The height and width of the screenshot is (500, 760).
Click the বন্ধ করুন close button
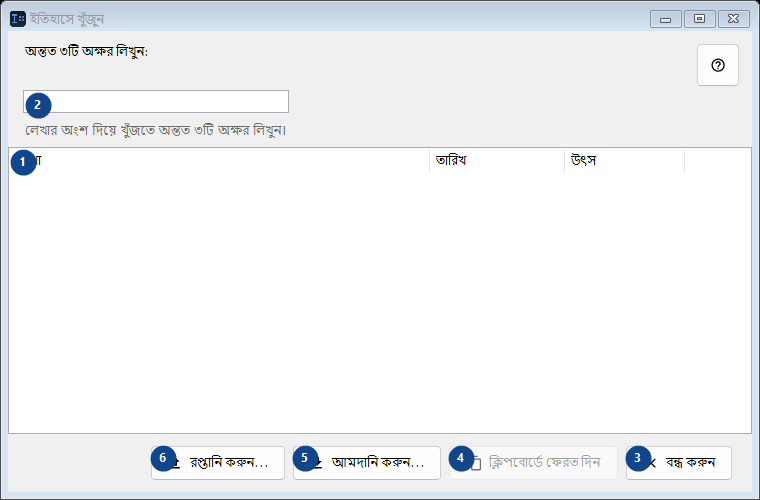(679, 463)
